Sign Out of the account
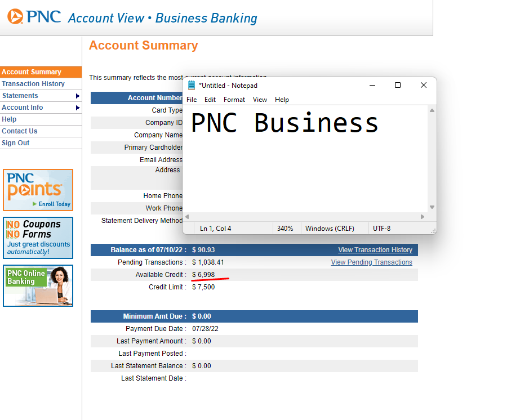This screenshot has height=420, width=520. point(41,143)
